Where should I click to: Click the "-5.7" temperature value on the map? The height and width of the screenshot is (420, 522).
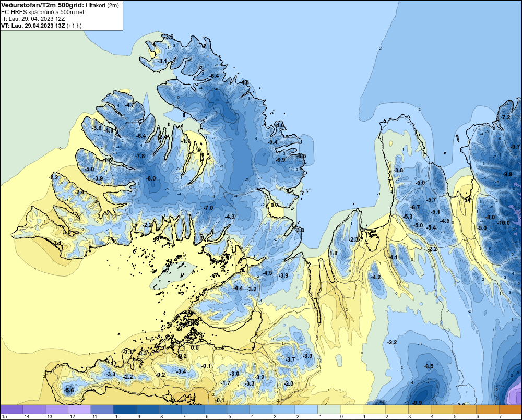point(431,200)
